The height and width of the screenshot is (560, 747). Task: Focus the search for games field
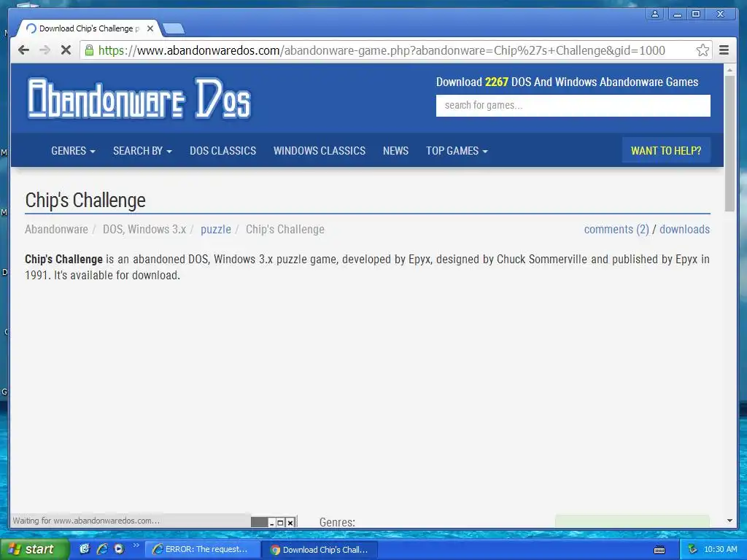(x=573, y=105)
